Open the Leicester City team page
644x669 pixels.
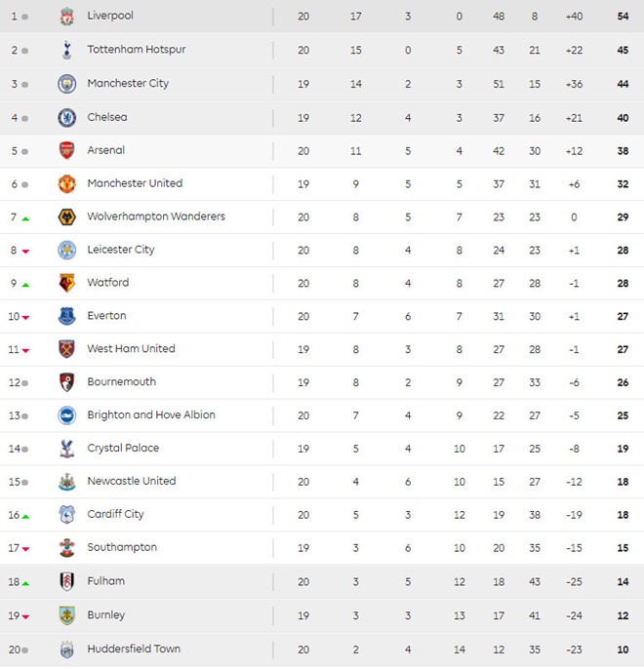coord(121,250)
